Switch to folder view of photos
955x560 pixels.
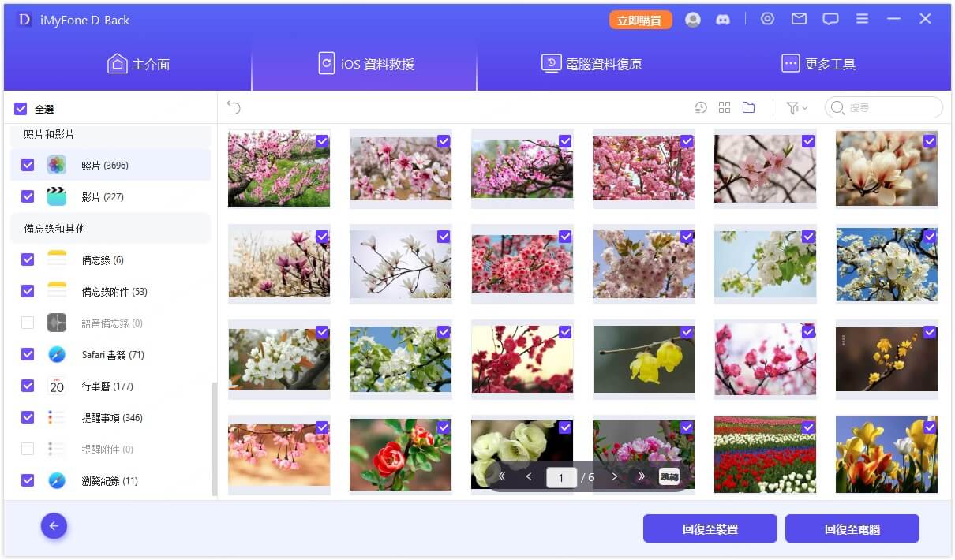point(748,106)
